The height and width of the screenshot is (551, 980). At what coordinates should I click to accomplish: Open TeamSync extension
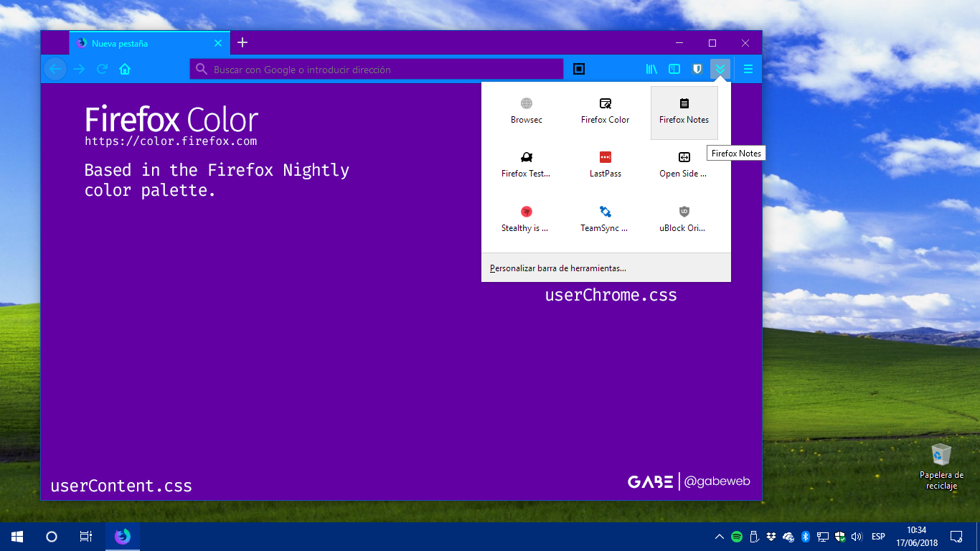(606, 220)
